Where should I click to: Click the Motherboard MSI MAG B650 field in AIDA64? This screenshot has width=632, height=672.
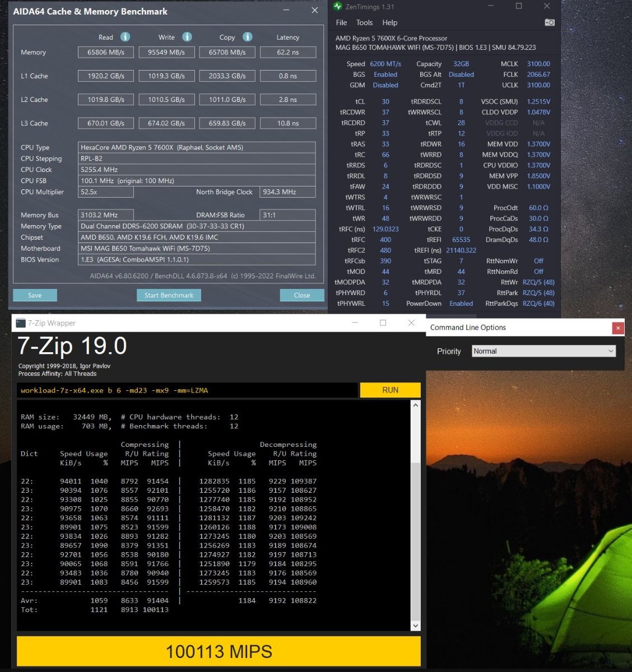[197, 249]
